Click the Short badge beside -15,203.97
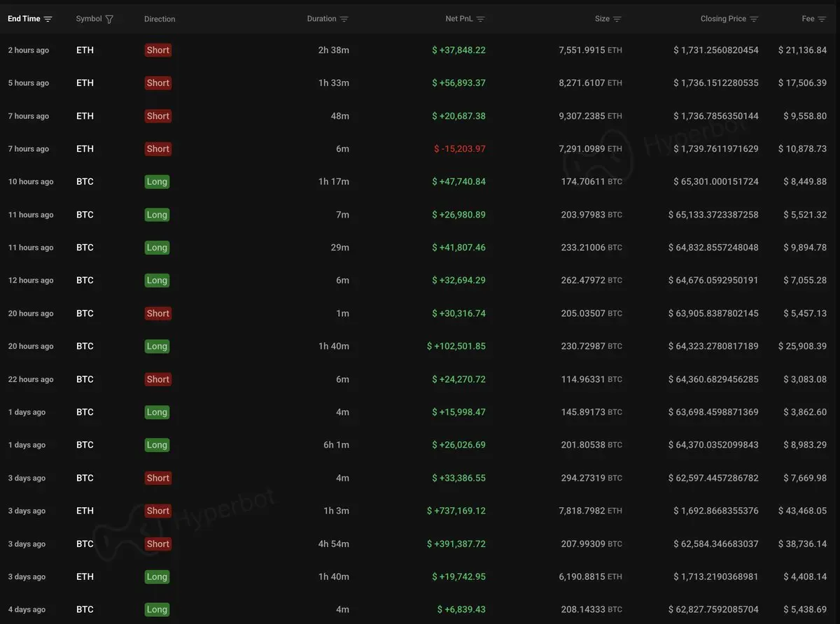 [158, 149]
